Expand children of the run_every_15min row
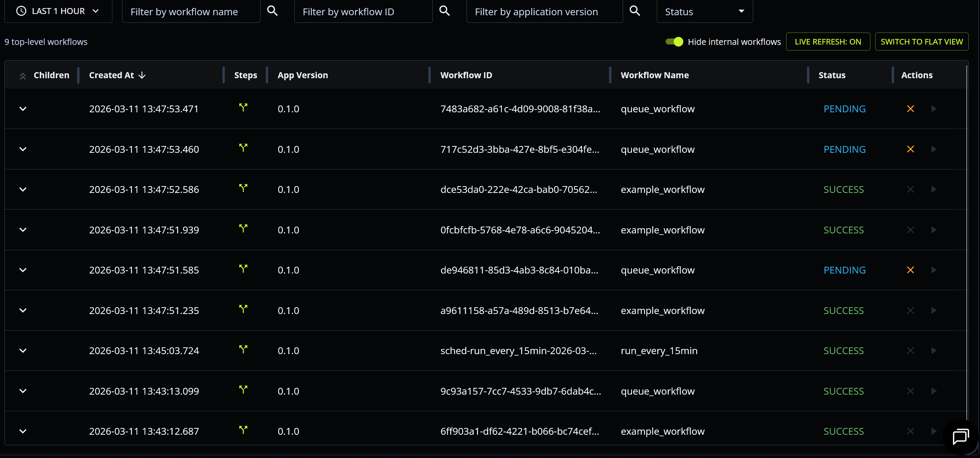Image resolution: width=980 pixels, height=458 pixels. coord(22,351)
